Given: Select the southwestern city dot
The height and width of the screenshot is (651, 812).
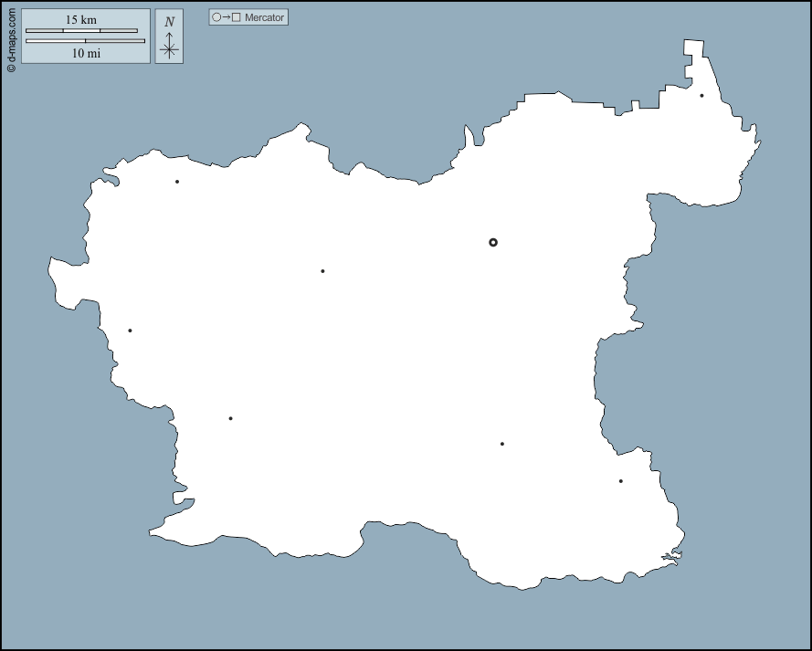Looking at the screenshot, I should (x=230, y=418).
